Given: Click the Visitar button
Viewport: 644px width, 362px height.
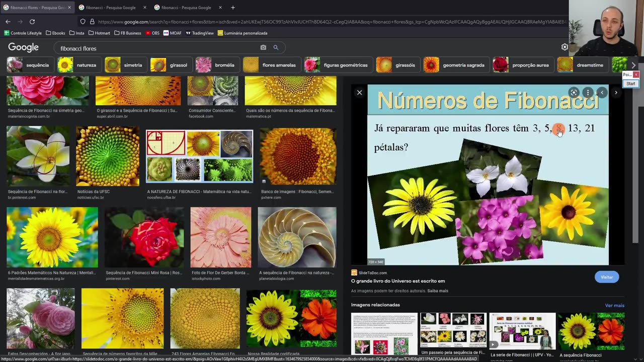Looking at the screenshot, I should click(x=606, y=277).
